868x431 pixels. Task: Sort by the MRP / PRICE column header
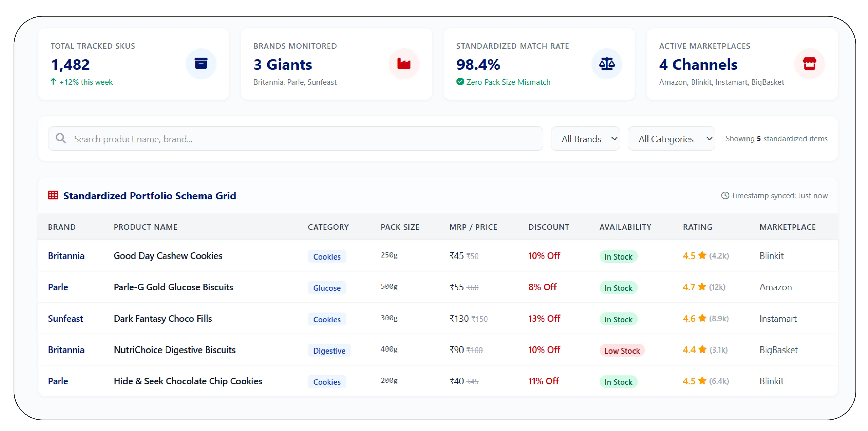[x=473, y=227]
